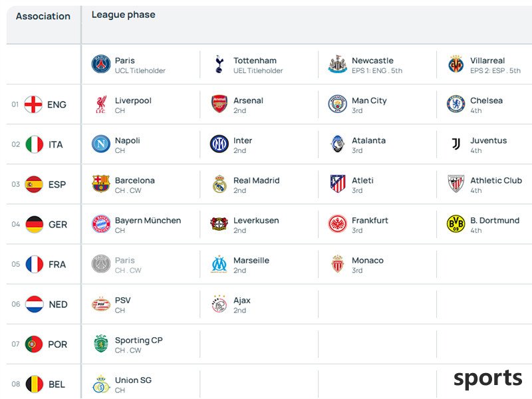The image size is (532, 399).
Task: Select the England flag icon
Action: click(x=33, y=104)
